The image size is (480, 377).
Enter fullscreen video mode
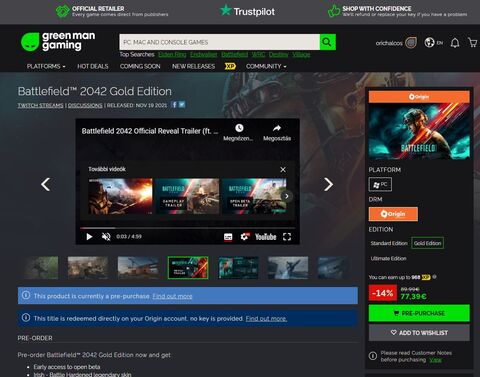[287, 237]
